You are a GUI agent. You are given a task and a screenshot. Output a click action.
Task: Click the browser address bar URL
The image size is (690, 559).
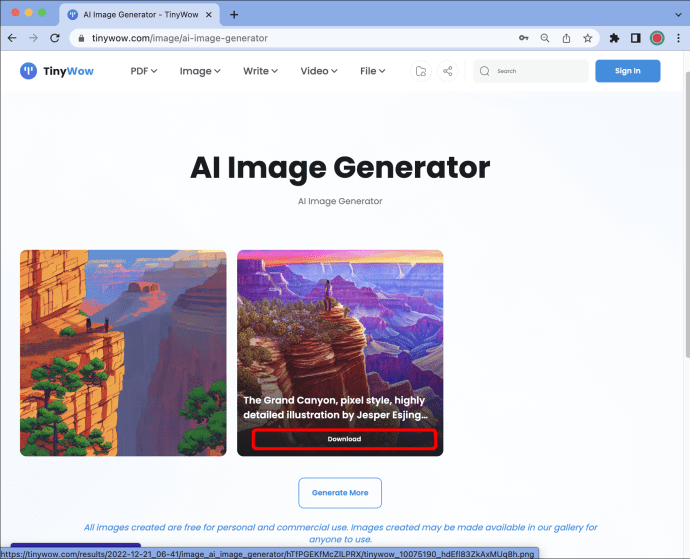coord(180,38)
